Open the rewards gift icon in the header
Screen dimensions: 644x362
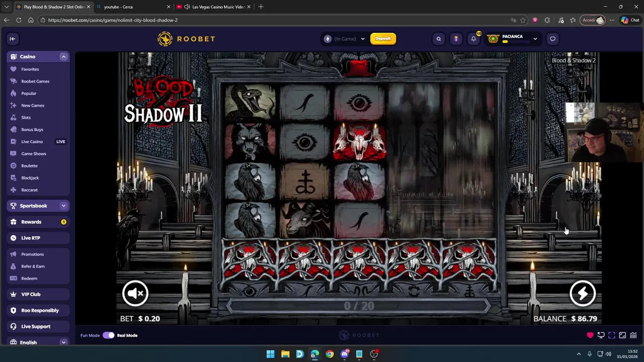tap(456, 39)
